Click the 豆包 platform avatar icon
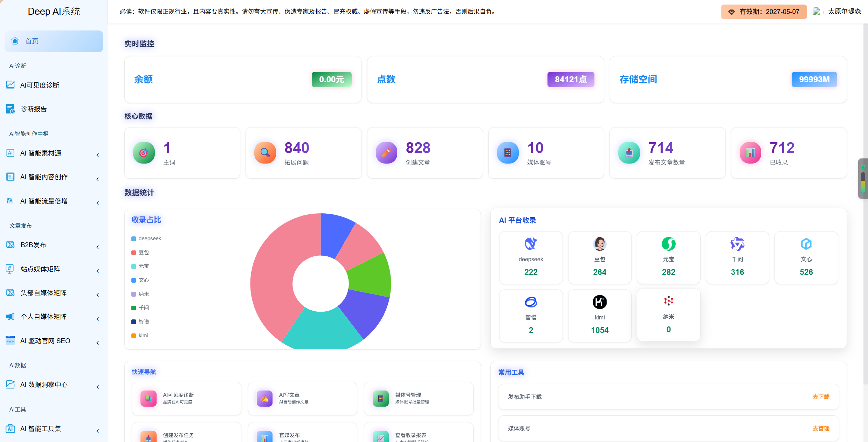The width and height of the screenshot is (868, 442). click(600, 244)
